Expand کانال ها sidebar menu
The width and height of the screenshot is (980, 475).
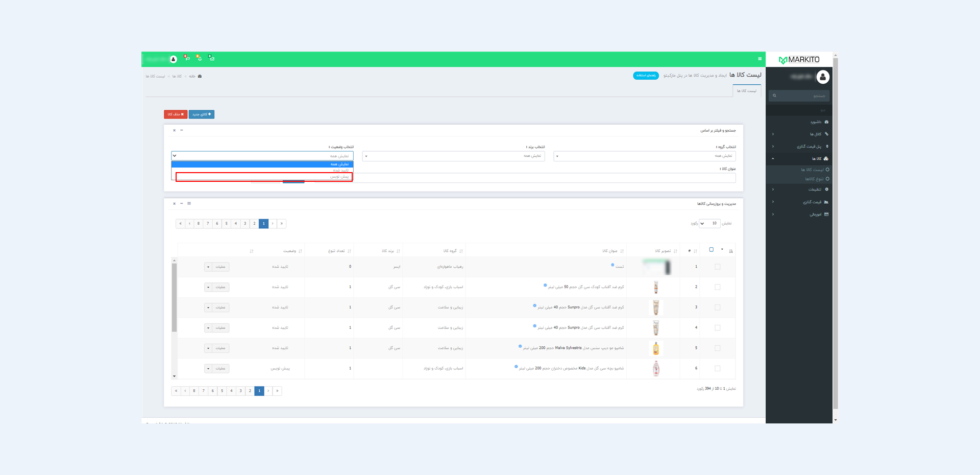click(x=799, y=134)
